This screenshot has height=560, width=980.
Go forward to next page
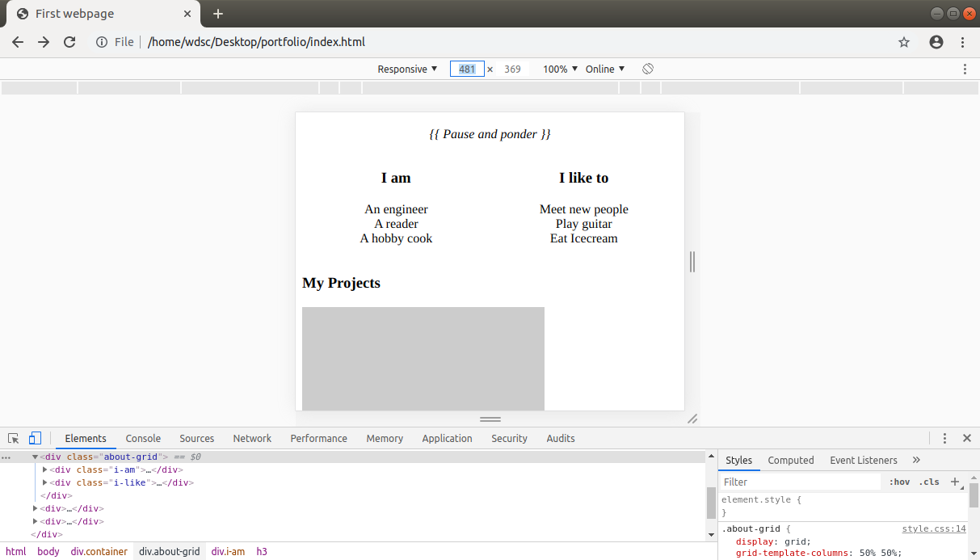[x=44, y=42]
